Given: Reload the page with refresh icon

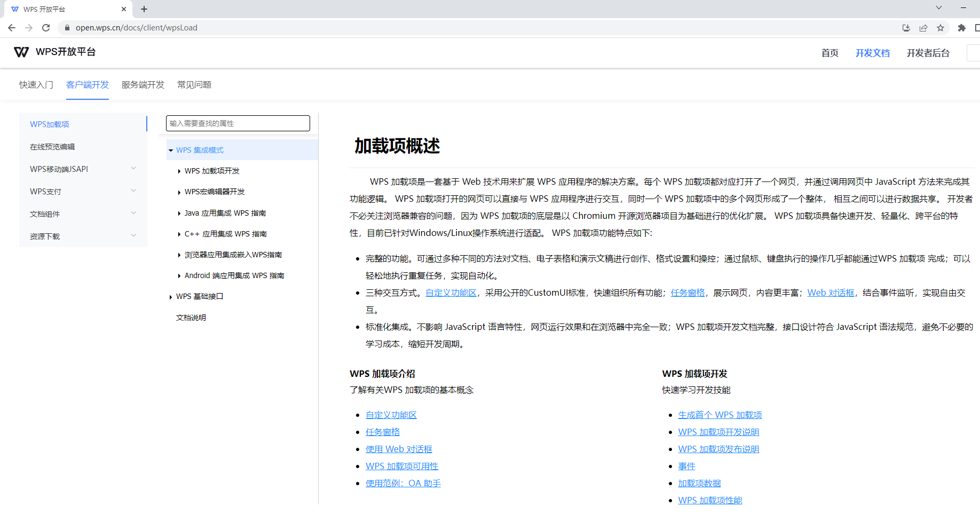Looking at the screenshot, I should (x=46, y=28).
